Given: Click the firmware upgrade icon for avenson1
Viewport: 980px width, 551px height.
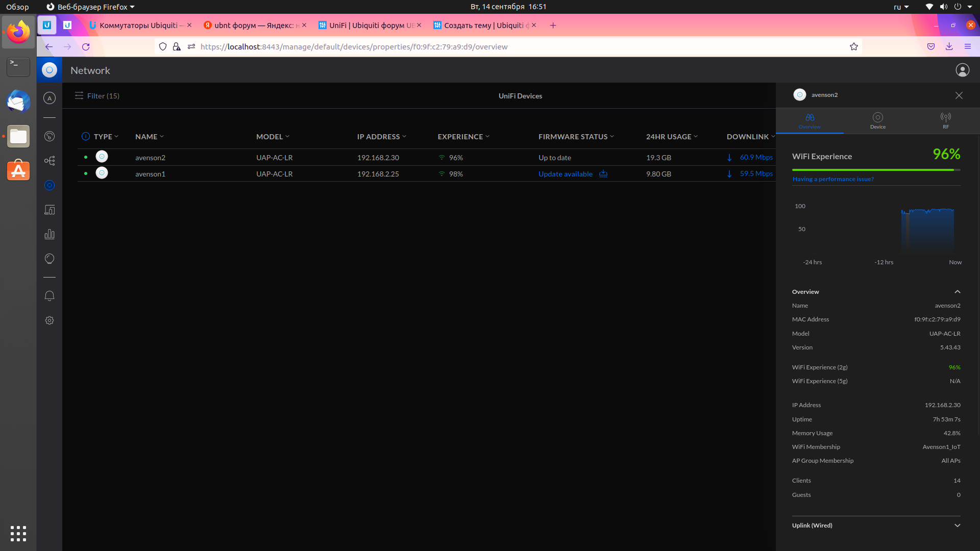Looking at the screenshot, I should click(603, 173).
